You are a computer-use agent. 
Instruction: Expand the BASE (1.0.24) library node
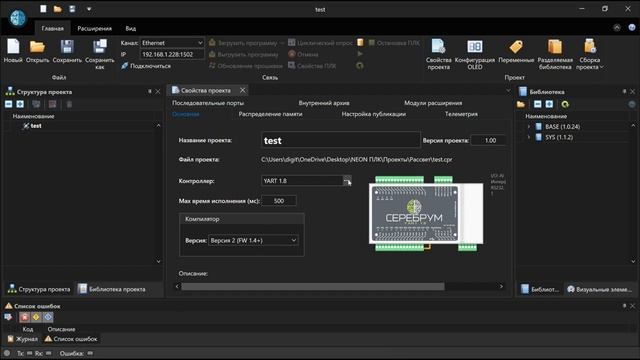[x=529, y=127]
